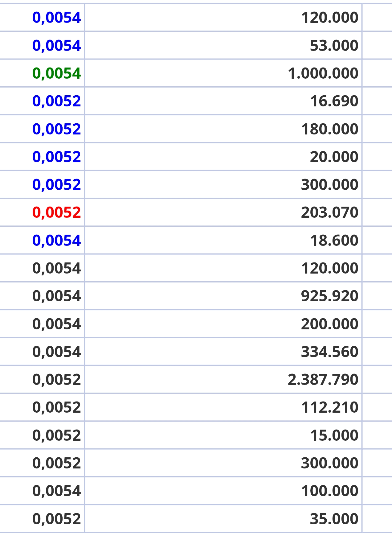Select the 203.070 volume value

coord(329,212)
